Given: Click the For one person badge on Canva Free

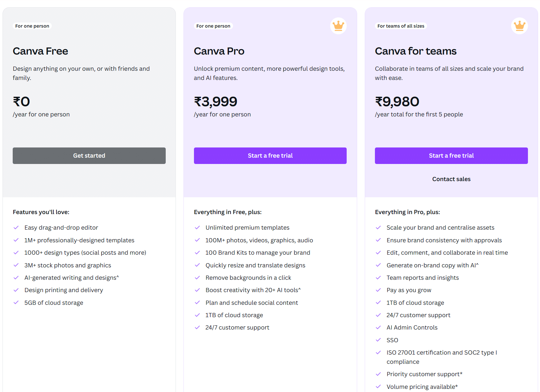Looking at the screenshot, I should [32, 26].
